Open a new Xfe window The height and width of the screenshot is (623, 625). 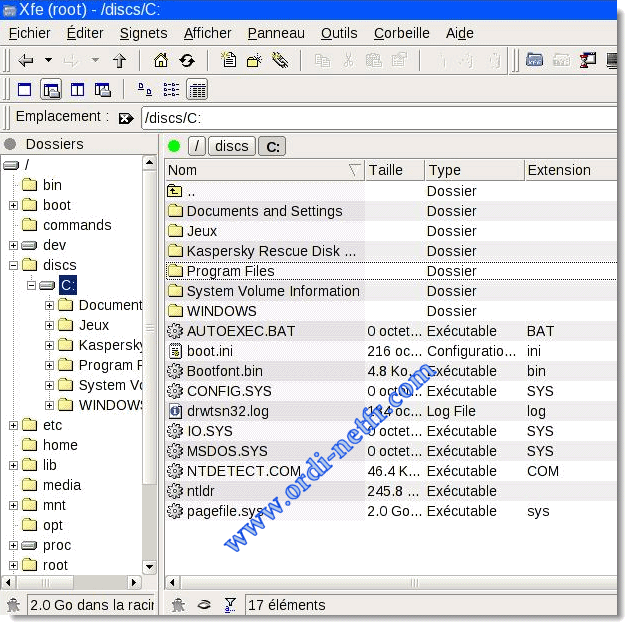coord(534,60)
